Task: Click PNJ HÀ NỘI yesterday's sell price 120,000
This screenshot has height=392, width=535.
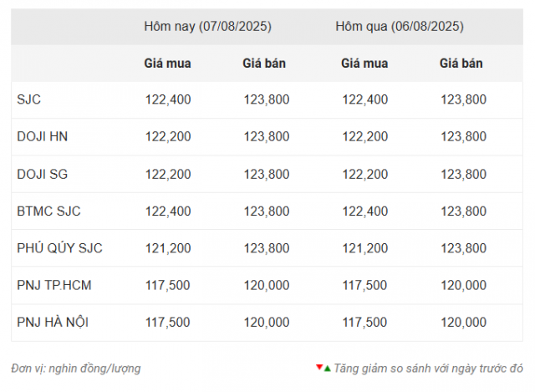Action: tap(464, 322)
